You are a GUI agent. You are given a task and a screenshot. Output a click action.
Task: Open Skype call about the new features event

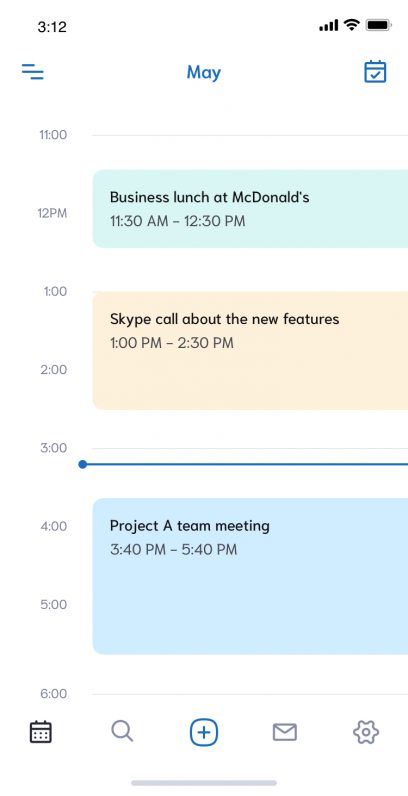click(250, 350)
